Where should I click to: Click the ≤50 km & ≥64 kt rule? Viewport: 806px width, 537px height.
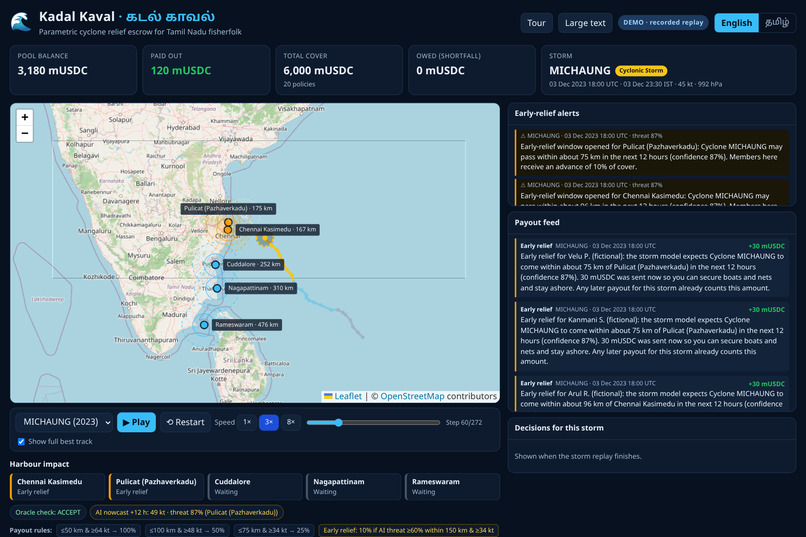pyautogui.click(x=99, y=530)
